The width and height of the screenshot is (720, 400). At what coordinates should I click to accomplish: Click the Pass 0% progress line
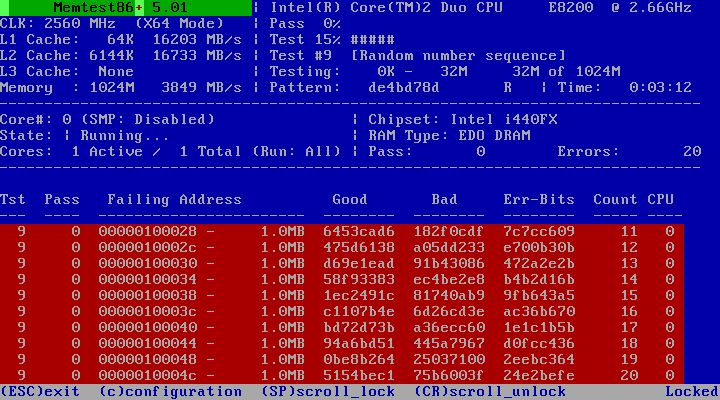tap(305, 24)
